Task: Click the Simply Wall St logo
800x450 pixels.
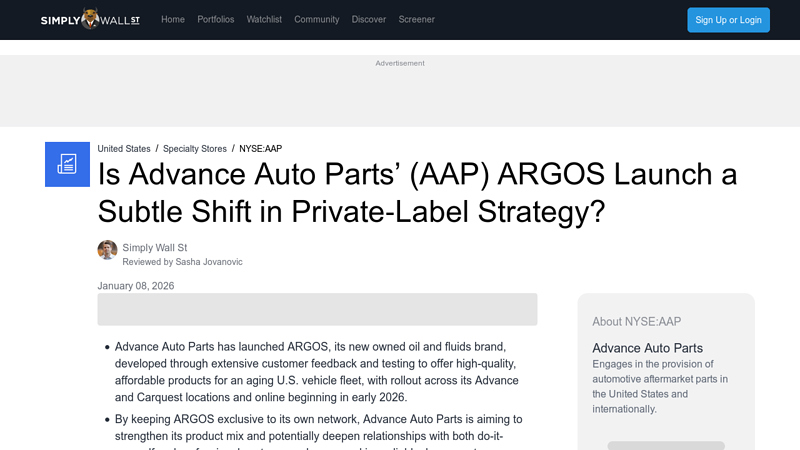Action: tap(90, 19)
